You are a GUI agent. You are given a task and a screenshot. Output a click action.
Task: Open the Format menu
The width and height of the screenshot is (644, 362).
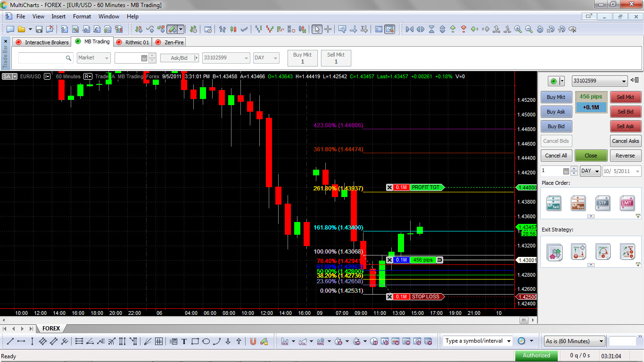point(82,16)
